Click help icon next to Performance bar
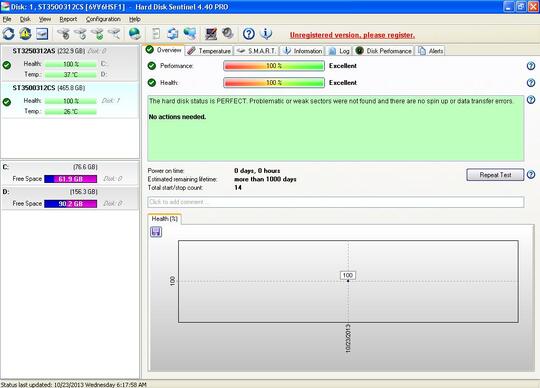The width and height of the screenshot is (540, 388). click(x=531, y=66)
